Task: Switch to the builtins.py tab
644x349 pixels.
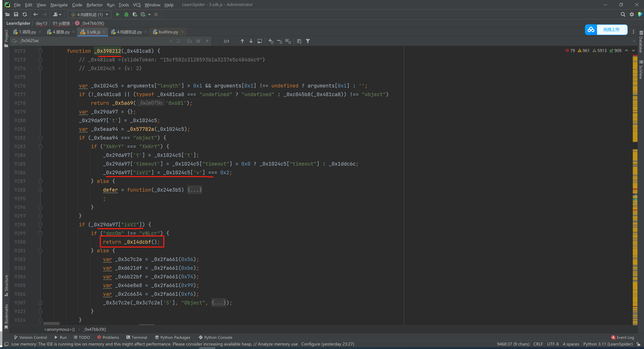Action: [x=168, y=32]
